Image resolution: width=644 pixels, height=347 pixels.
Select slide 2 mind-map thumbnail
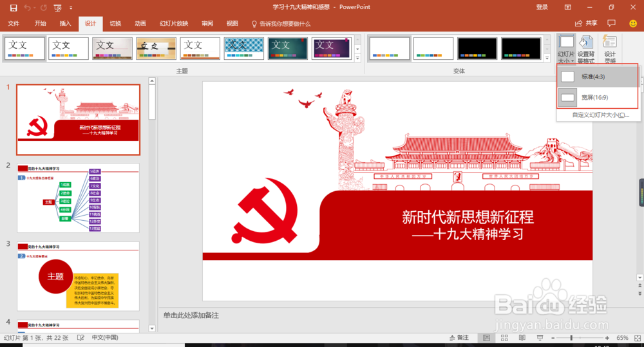pos(78,198)
